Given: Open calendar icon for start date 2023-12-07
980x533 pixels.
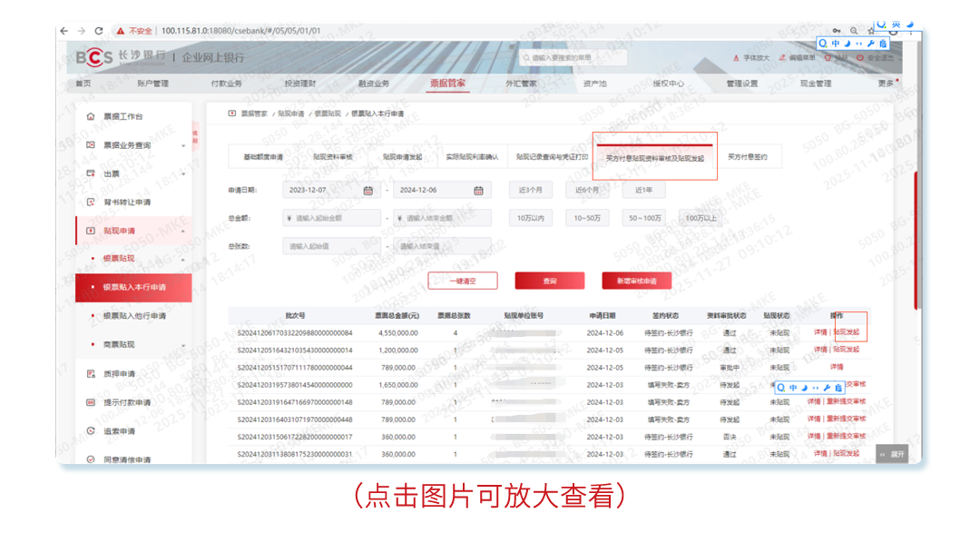Looking at the screenshot, I should [x=368, y=190].
